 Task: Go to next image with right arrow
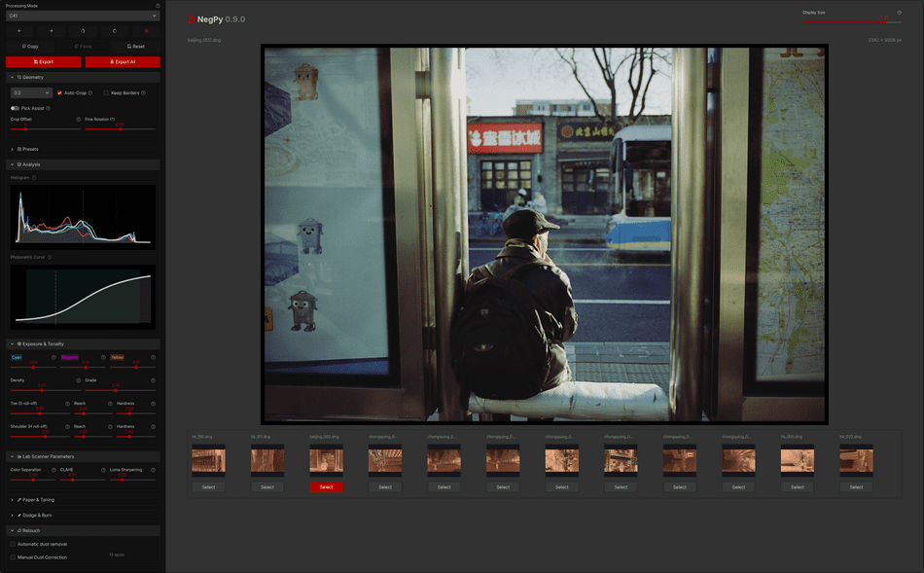(x=52, y=31)
